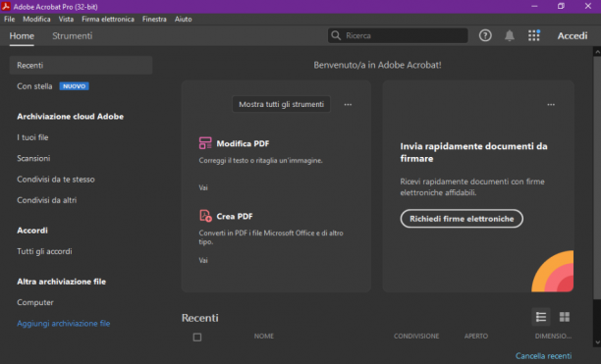Switch Recenti to thumbnail grid view

click(x=565, y=317)
